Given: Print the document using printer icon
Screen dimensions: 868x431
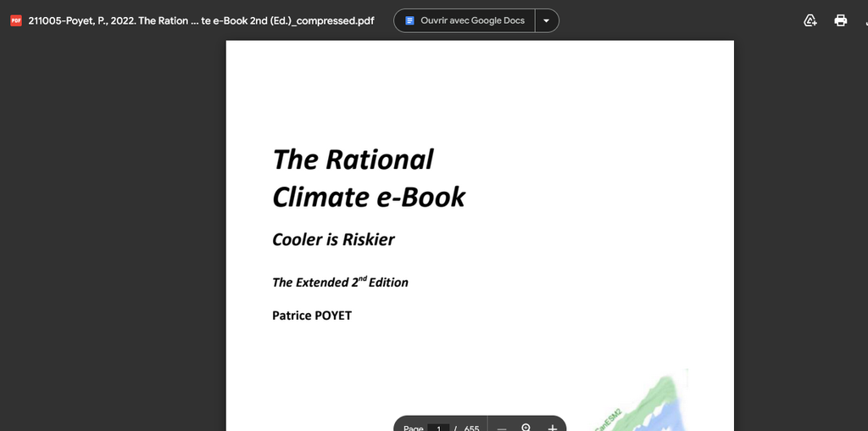Looking at the screenshot, I should coord(840,20).
